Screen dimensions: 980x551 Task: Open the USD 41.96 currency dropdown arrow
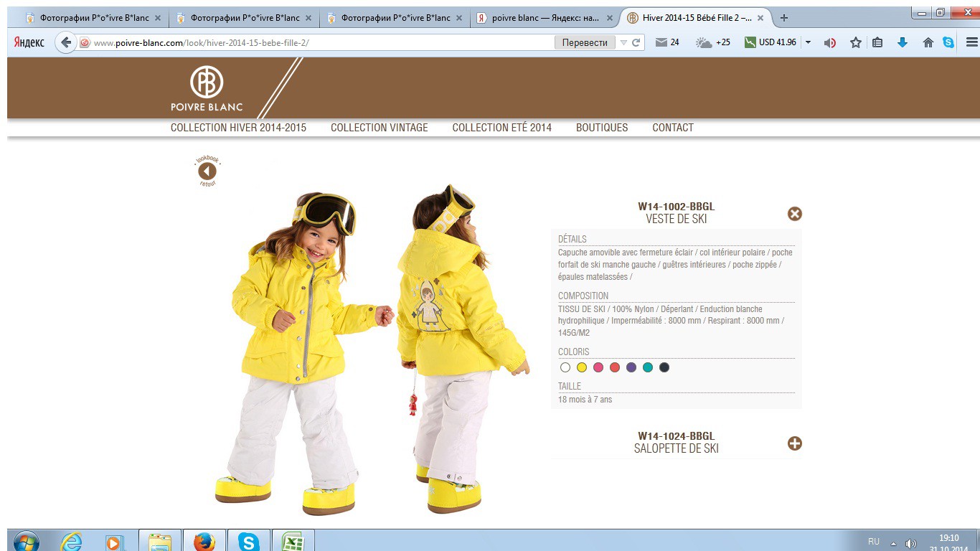[x=808, y=42]
